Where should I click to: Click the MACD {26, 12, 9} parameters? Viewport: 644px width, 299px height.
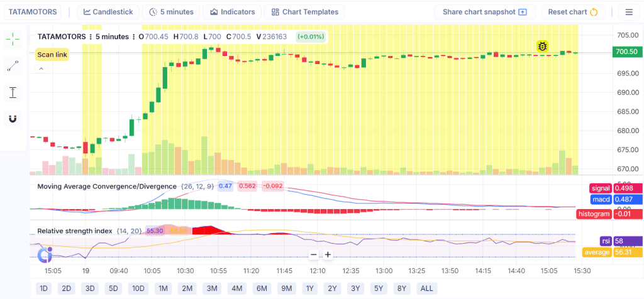coord(197,186)
